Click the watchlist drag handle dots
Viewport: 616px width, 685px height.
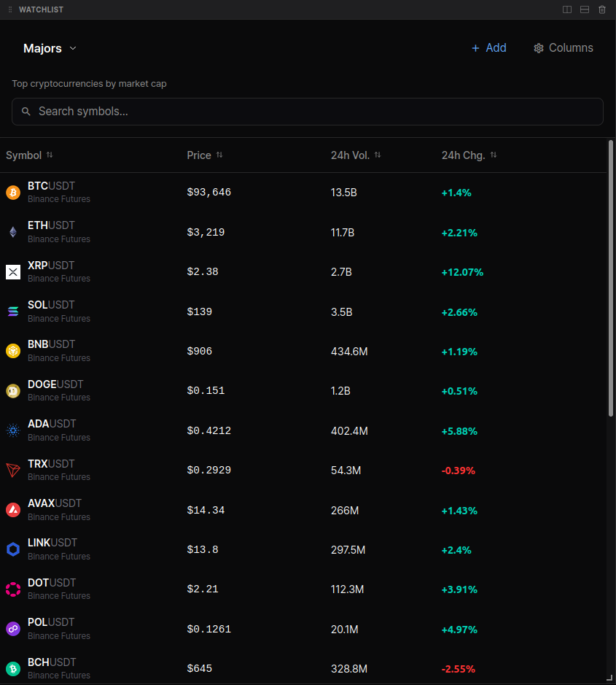pos(9,9)
